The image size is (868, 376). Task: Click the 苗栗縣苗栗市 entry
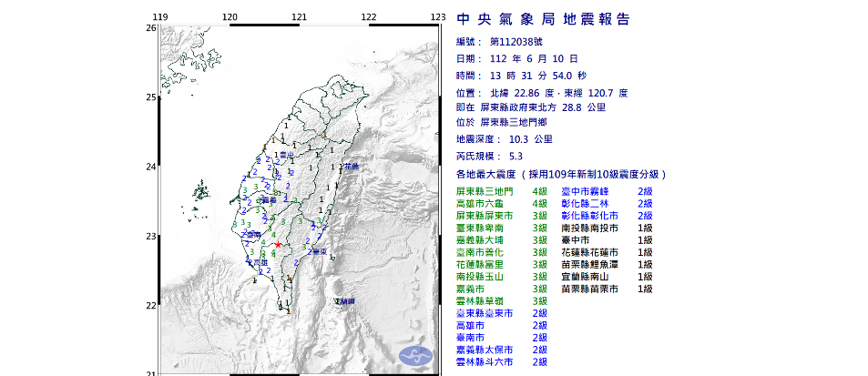pos(608,289)
